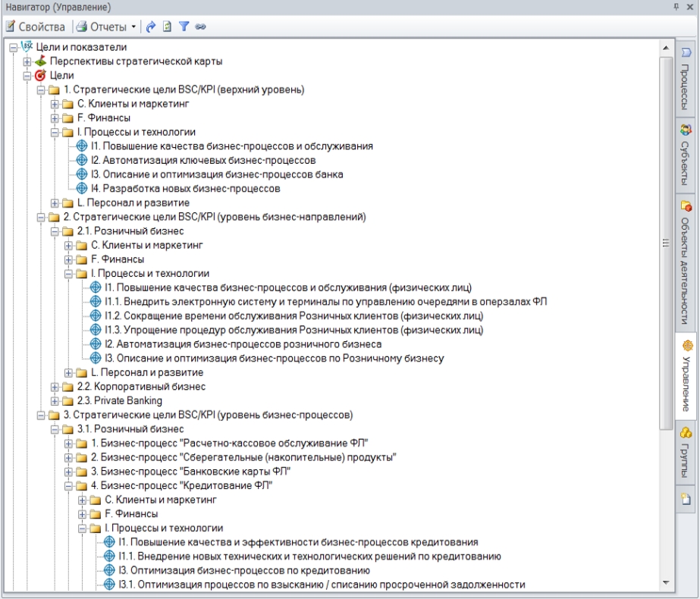Screen dimensions: 700x599
Task: Click goal icon of I4. Разработка новых бизнес-процессов
Action: click(82, 188)
